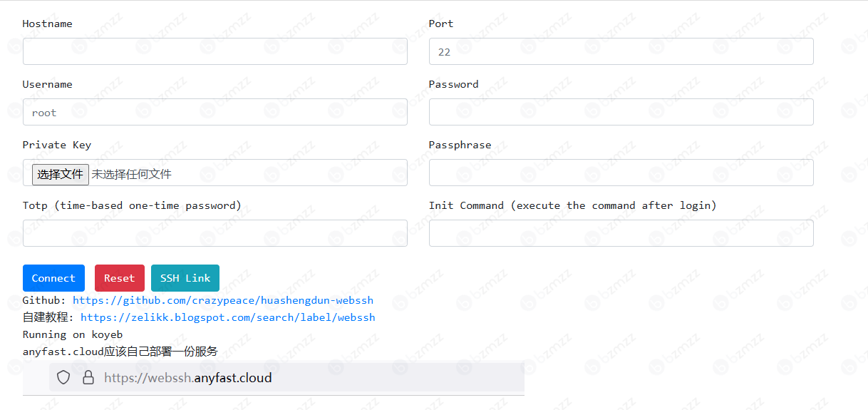Click the padlock icon beside the URL
The height and width of the screenshot is (410, 868).
click(88, 377)
